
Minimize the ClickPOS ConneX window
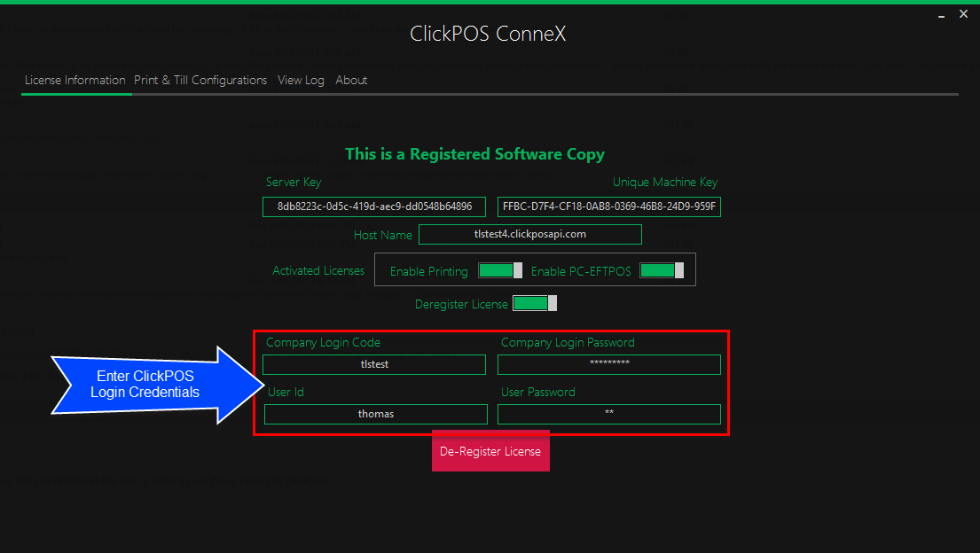[941, 15]
